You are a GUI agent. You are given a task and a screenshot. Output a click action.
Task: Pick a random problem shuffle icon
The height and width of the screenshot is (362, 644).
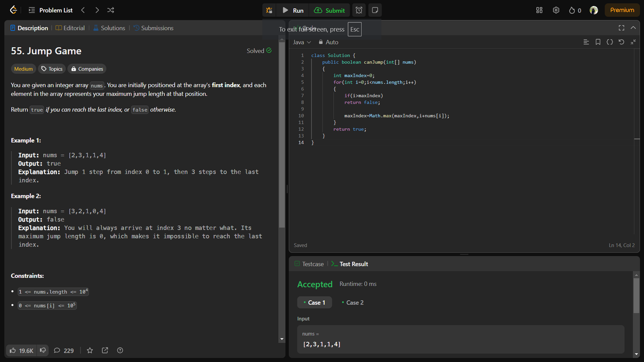[110, 10]
